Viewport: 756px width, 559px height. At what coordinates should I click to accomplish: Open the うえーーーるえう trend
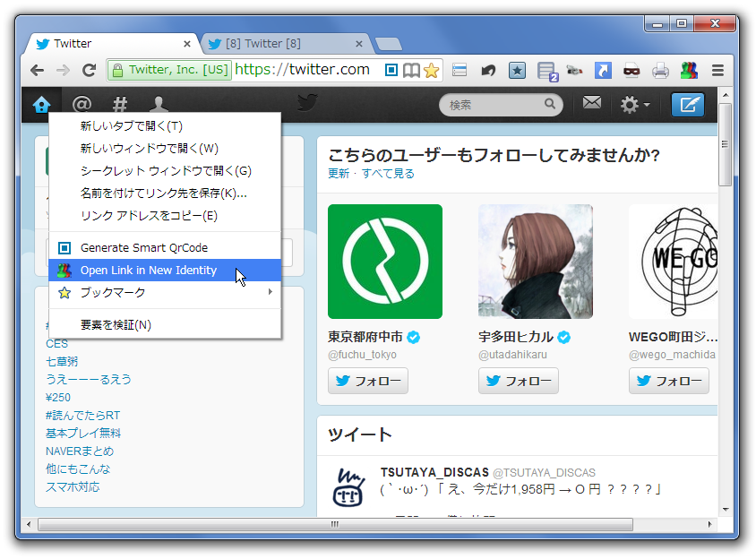(89, 380)
